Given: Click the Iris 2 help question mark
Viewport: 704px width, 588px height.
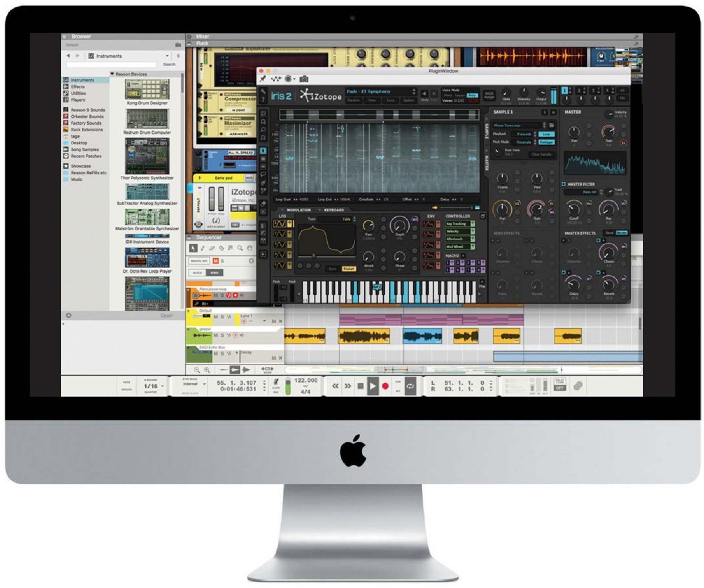Looking at the screenshot, I should pyautogui.click(x=263, y=99).
